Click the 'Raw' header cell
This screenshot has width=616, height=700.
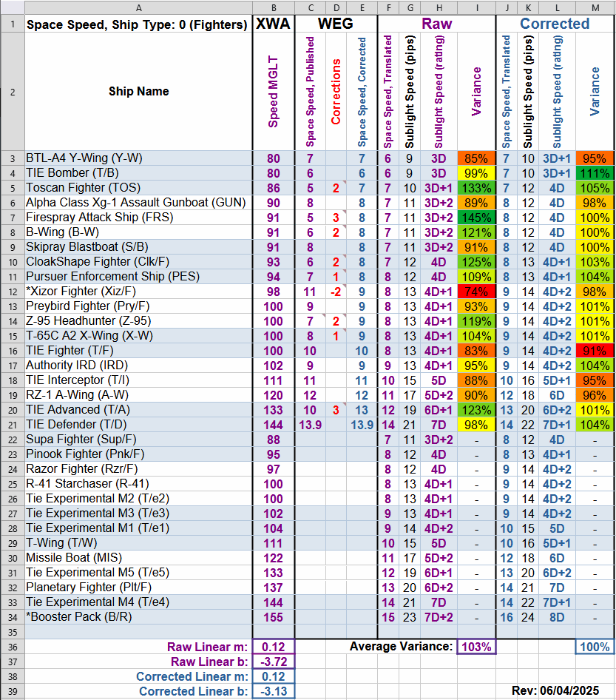tap(437, 24)
